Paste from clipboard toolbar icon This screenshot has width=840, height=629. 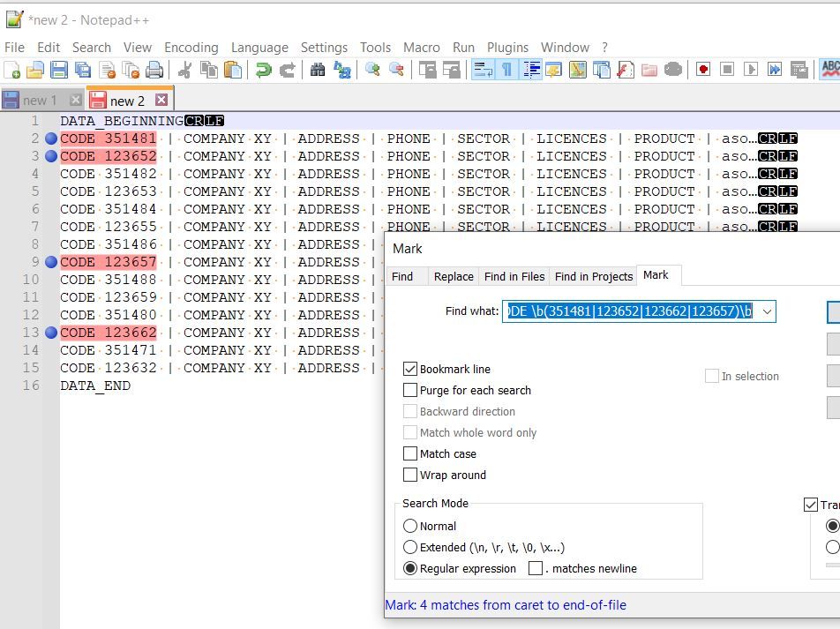(233, 70)
